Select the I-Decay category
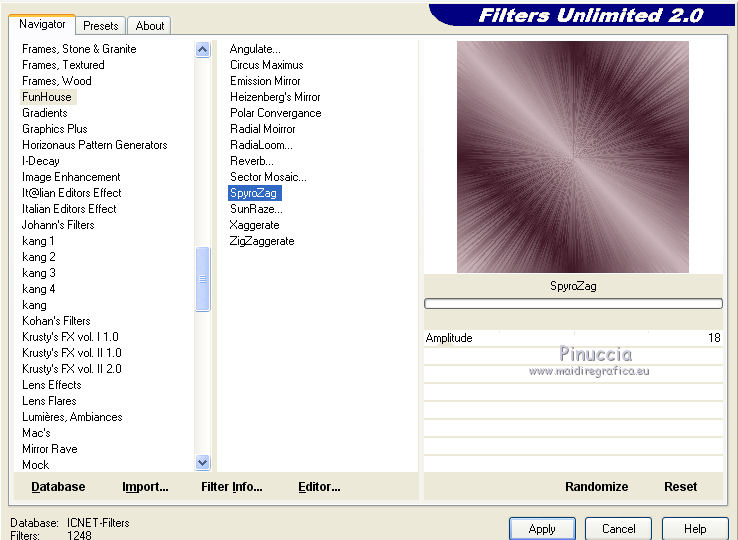The height and width of the screenshot is (540, 738). click(x=40, y=161)
